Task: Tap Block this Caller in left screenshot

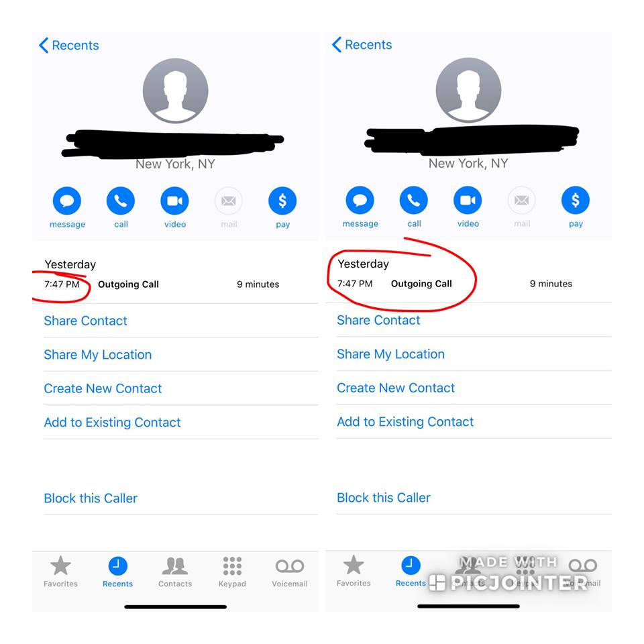Action: (91, 498)
